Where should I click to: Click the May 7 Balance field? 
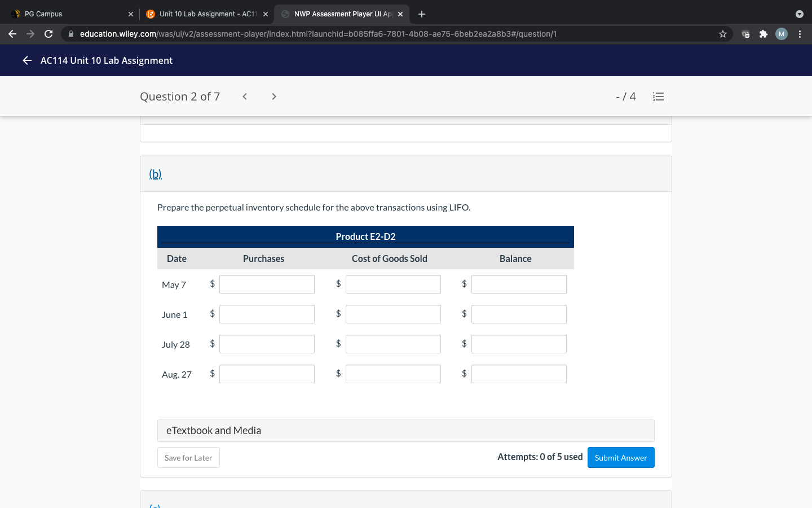[519, 284]
